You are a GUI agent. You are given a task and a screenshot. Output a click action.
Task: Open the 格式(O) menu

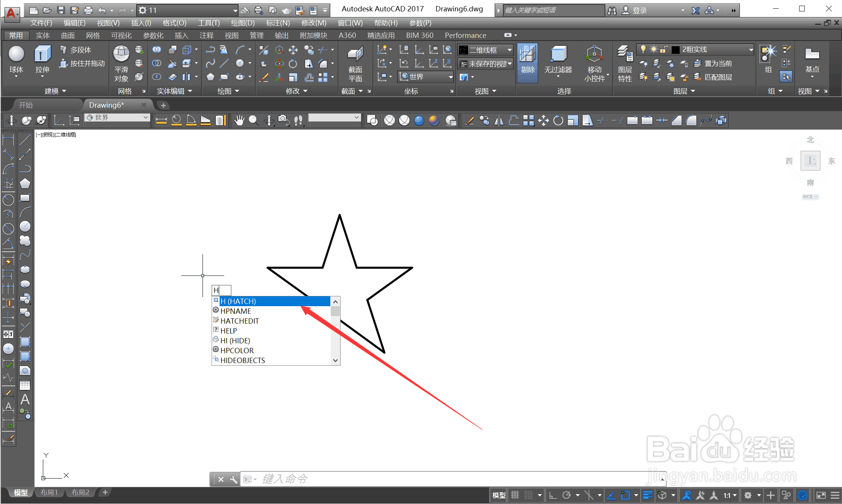pos(174,23)
